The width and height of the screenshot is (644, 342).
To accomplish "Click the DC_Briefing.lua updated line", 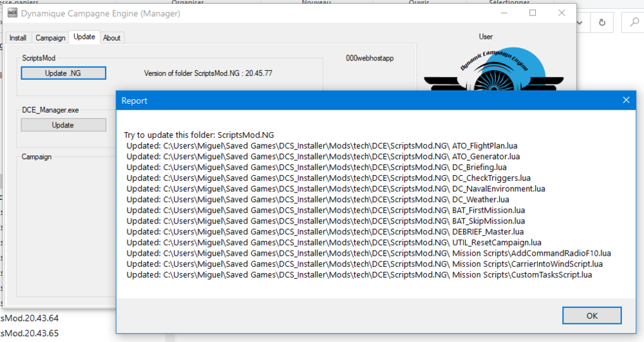I will click(x=316, y=167).
